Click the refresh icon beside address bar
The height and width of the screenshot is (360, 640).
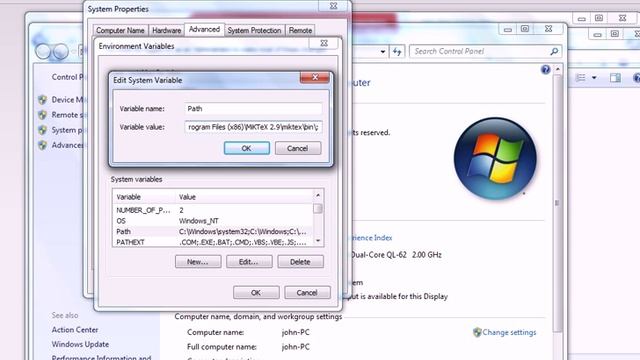pos(397,51)
